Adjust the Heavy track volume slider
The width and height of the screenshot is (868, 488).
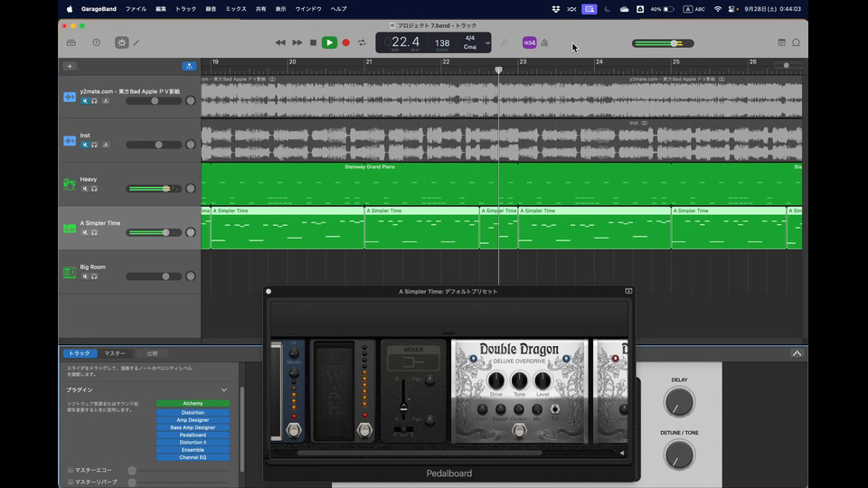154,189
